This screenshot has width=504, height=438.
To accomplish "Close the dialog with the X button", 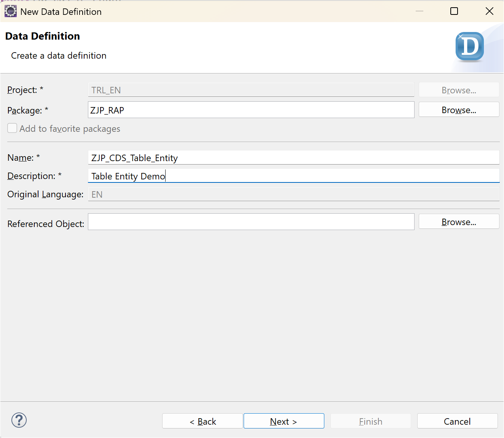I will [x=490, y=11].
